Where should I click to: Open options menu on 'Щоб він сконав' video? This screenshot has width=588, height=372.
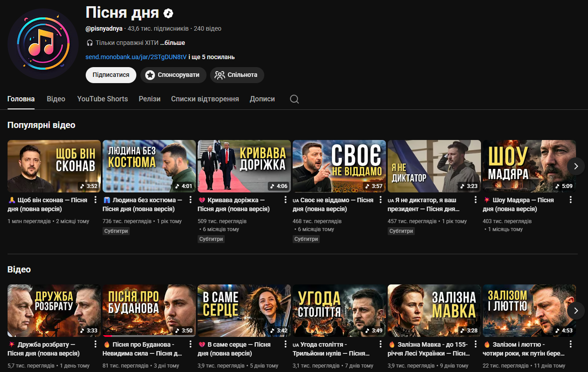click(x=96, y=199)
